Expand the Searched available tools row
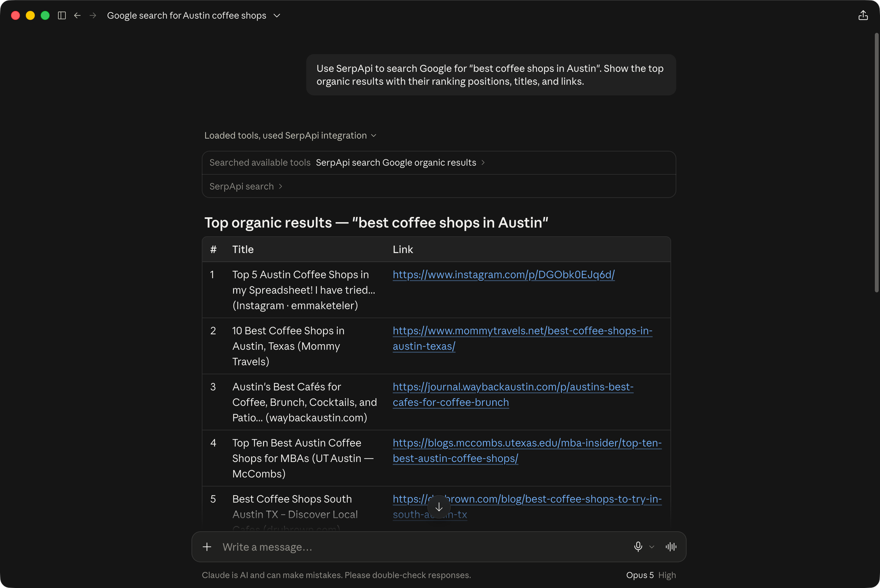880x588 pixels. point(439,163)
